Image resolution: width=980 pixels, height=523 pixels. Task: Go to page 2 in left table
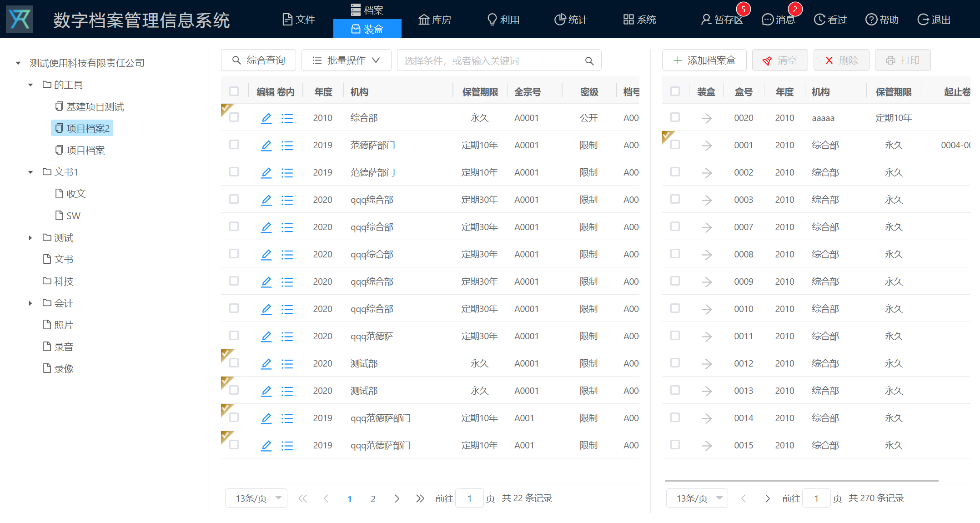[x=373, y=498]
